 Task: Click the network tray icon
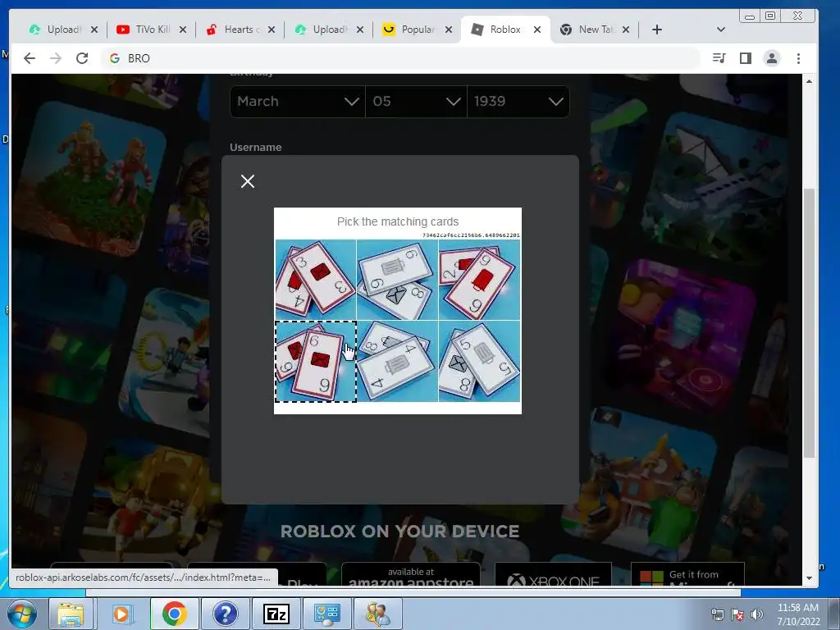(x=717, y=614)
